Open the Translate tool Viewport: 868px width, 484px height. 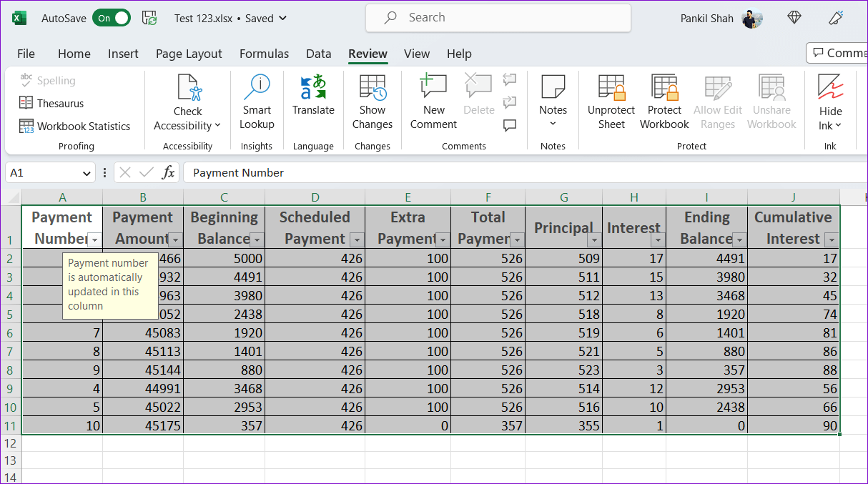tap(313, 100)
